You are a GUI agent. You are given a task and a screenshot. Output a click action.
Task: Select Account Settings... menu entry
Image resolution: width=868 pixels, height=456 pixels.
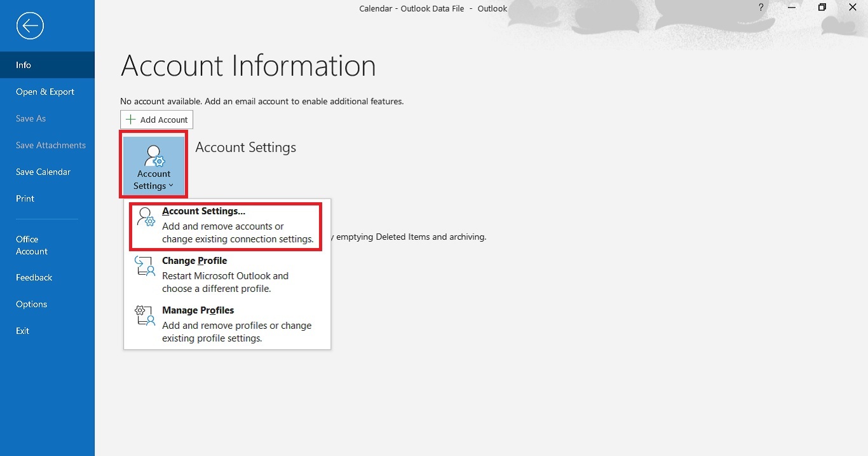[226, 226]
